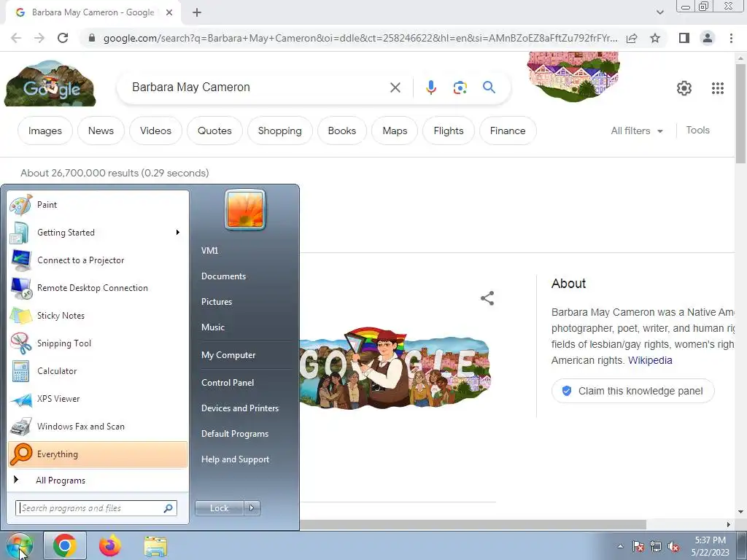Screen dimensions: 747x560
Task: Open Sticky Notes
Action: click(x=98, y=315)
